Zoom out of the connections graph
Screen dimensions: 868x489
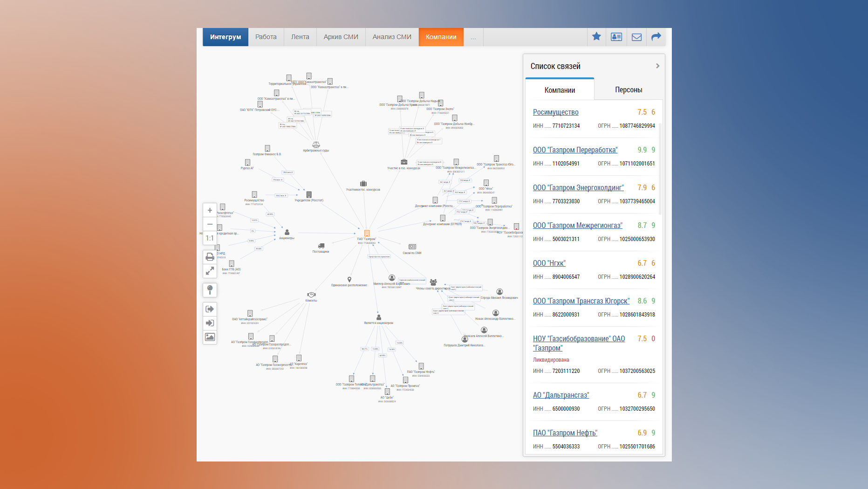point(210,224)
